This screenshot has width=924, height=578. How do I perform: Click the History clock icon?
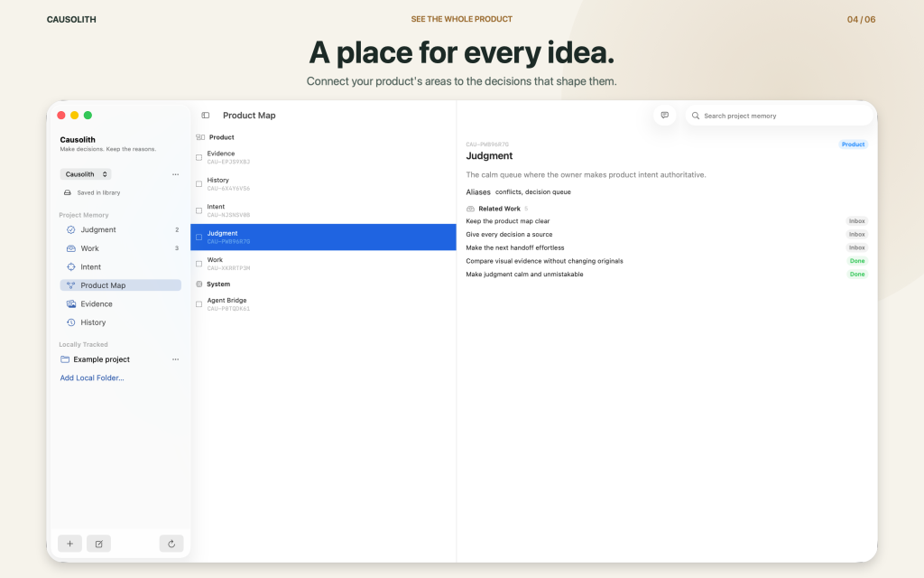[70, 322]
